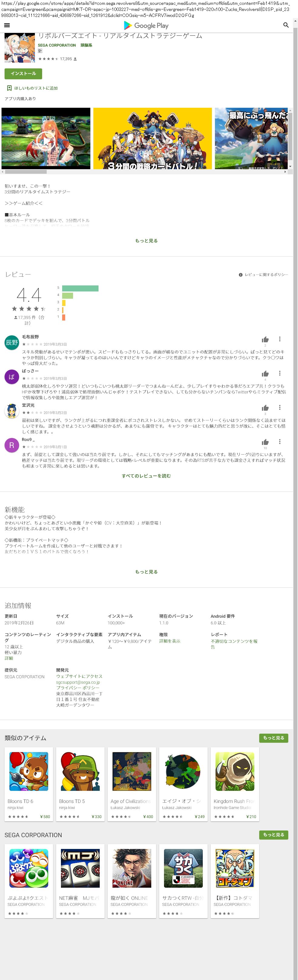Click the 1-star rating bar
The width and height of the screenshot is (298, 980).
click(x=64, y=317)
